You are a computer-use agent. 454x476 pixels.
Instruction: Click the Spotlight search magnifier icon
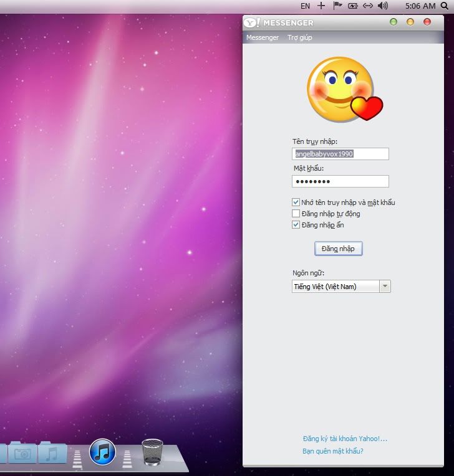point(443,6)
